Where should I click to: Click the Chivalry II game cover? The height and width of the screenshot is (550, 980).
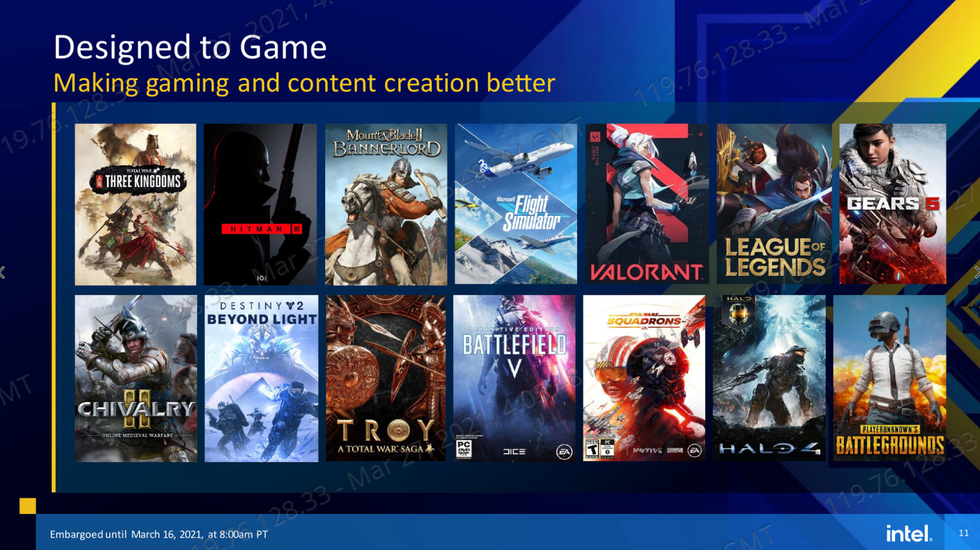(136, 379)
